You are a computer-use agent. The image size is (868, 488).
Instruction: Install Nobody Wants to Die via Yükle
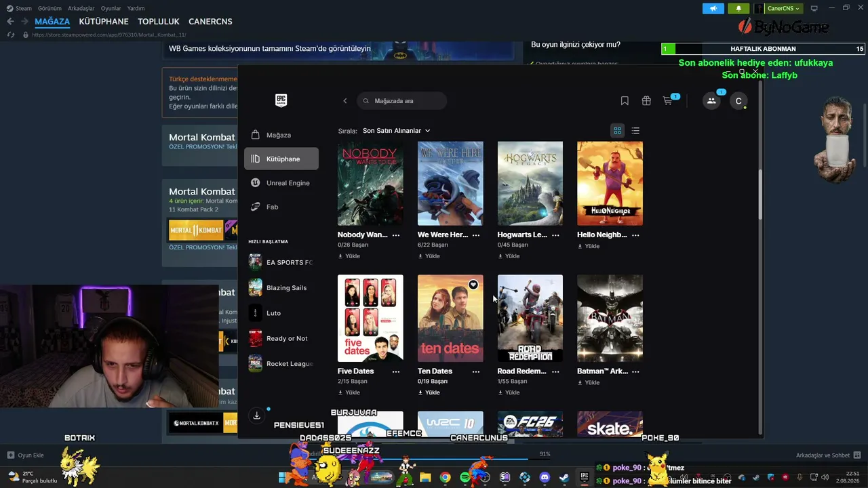point(349,256)
